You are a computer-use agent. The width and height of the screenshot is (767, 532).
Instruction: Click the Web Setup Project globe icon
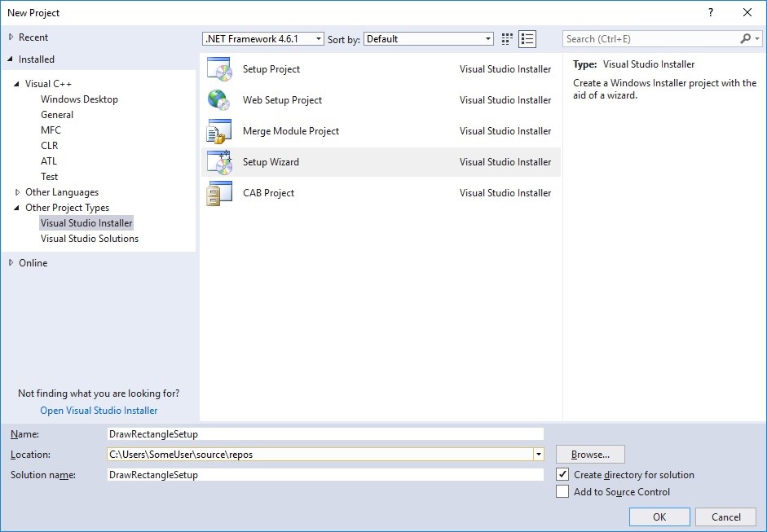tap(219, 100)
